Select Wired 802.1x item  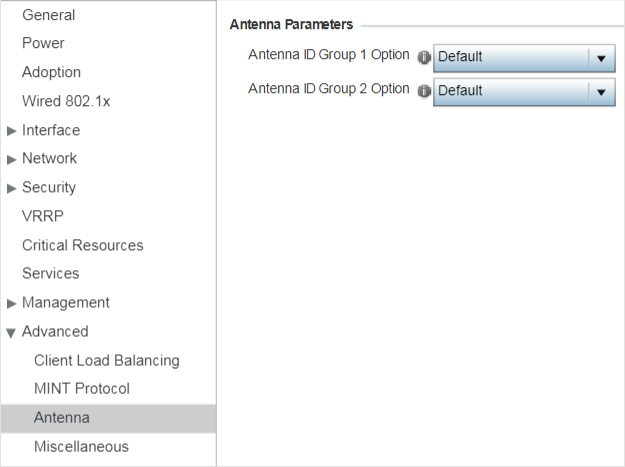[x=66, y=101]
